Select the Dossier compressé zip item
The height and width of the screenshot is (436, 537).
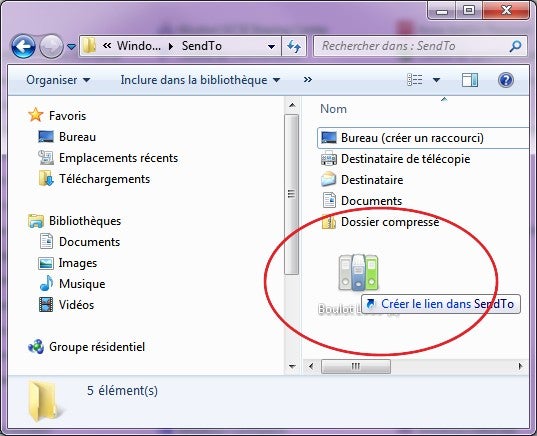[x=380, y=222]
